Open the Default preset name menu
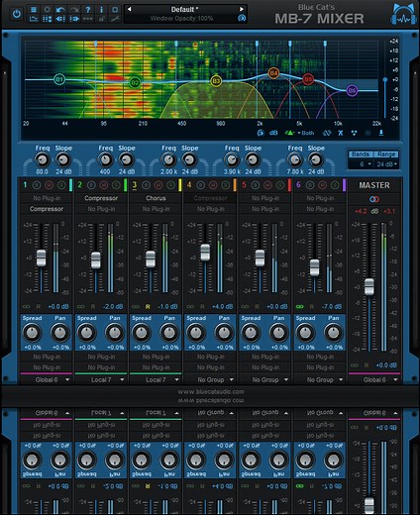This screenshot has width=420, height=515. pyautogui.click(x=184, y=9)
